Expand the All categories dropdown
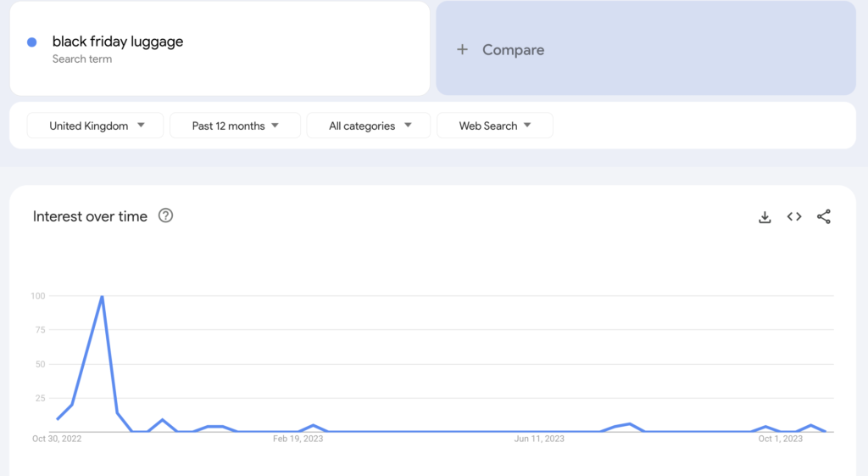The width and height of the screenshot is (868, 476). click(x=369, y=126)
